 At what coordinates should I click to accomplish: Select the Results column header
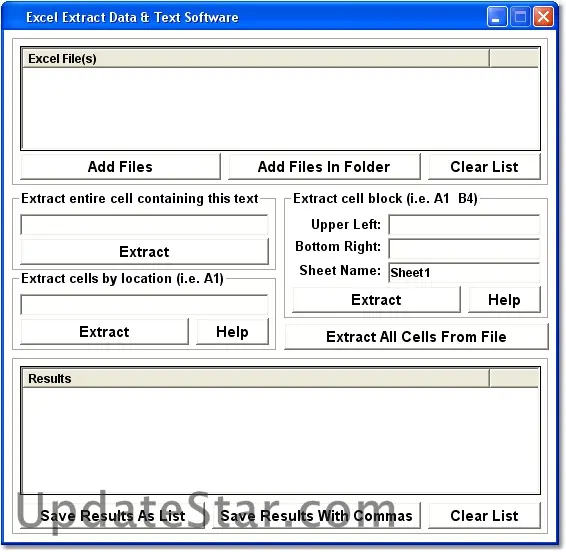coord(256,378)
